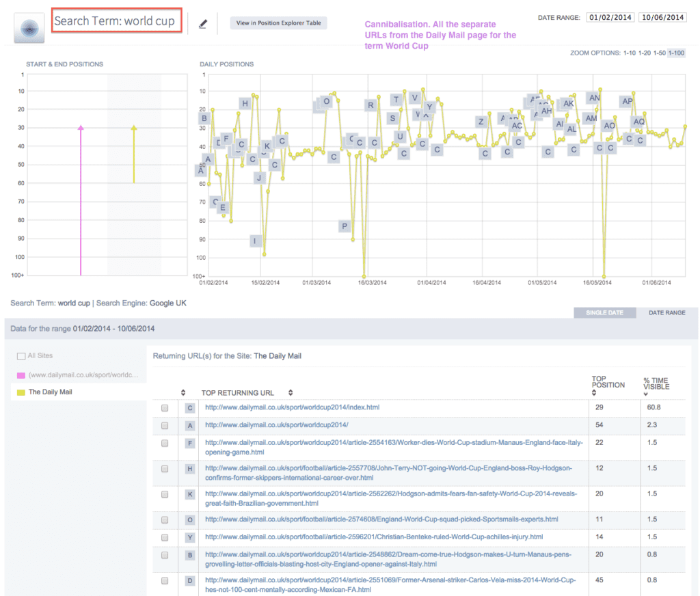
Task: Click the B label icon in URL table
Action: point(190,555)
